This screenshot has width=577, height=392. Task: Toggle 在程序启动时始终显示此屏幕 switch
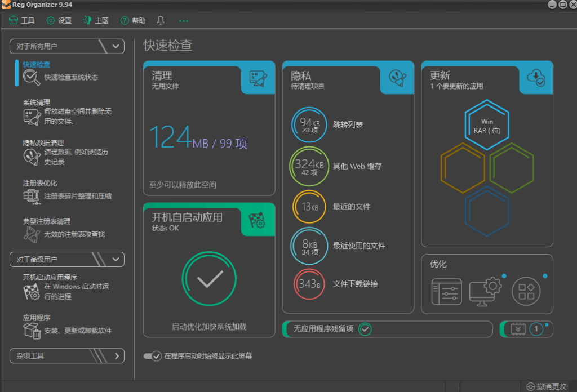point(152,356)
